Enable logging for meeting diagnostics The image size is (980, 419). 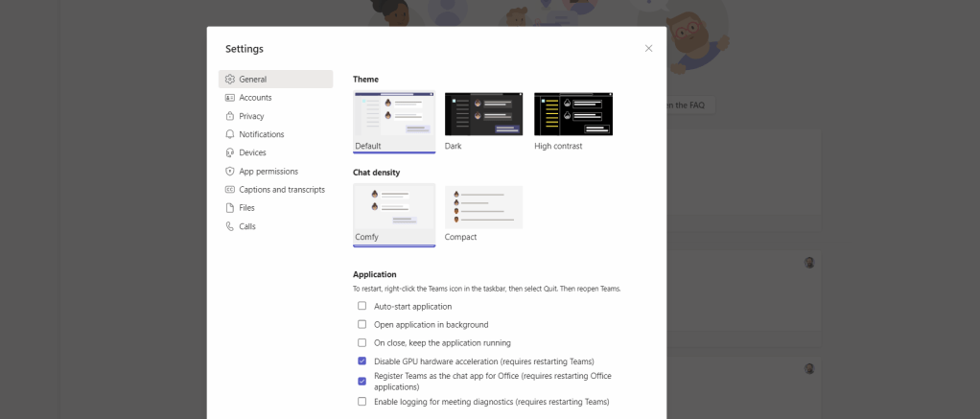click(x=362, y=402)
